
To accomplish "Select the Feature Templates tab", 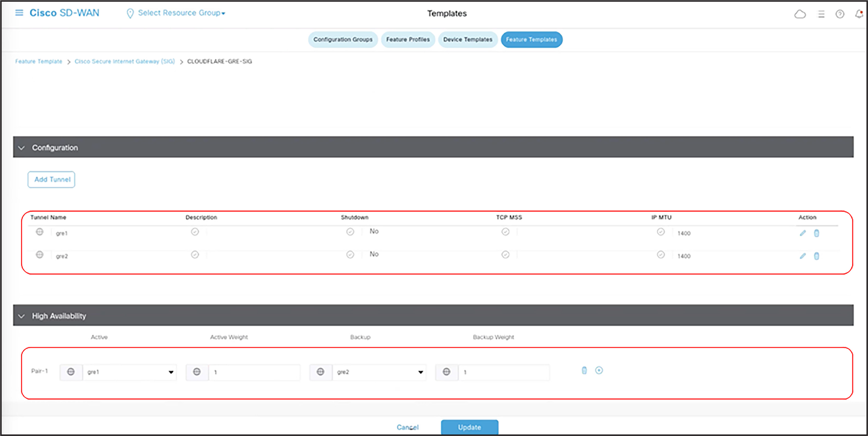I will [532, 39].
